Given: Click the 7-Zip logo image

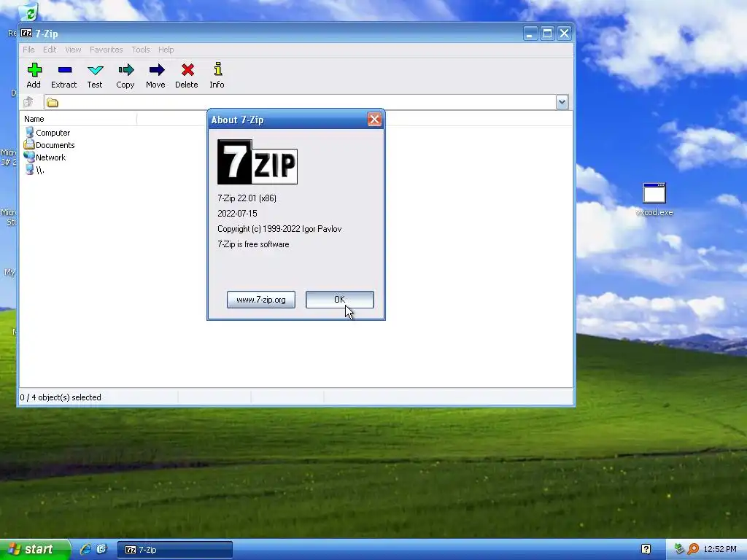Looking at the screenshot, I should coord(258,162).
